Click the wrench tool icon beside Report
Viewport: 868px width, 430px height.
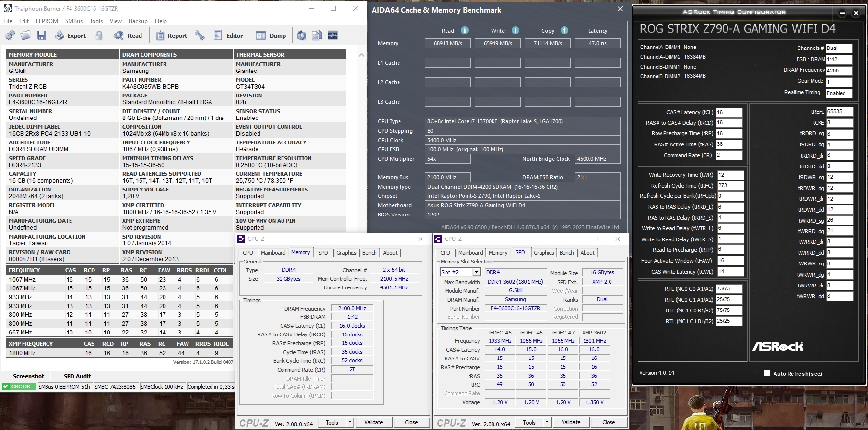(199, 35)
